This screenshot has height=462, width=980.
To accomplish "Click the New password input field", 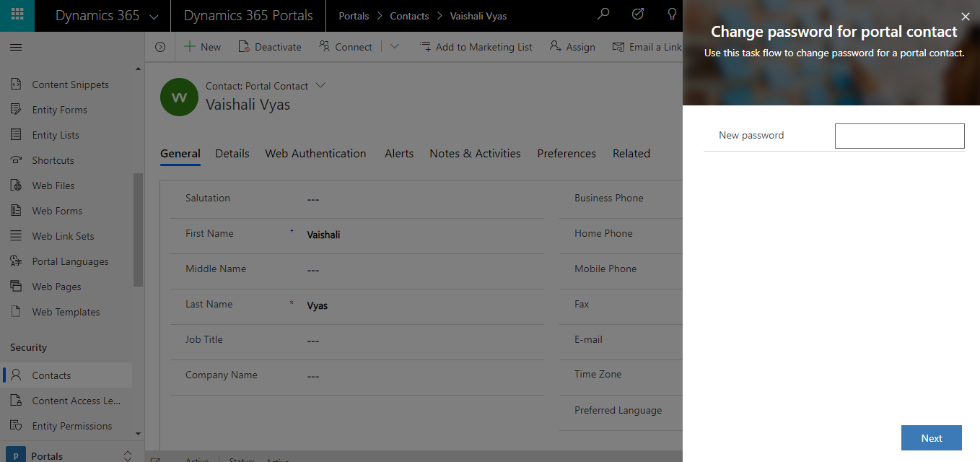I will [x=899, y=136].
